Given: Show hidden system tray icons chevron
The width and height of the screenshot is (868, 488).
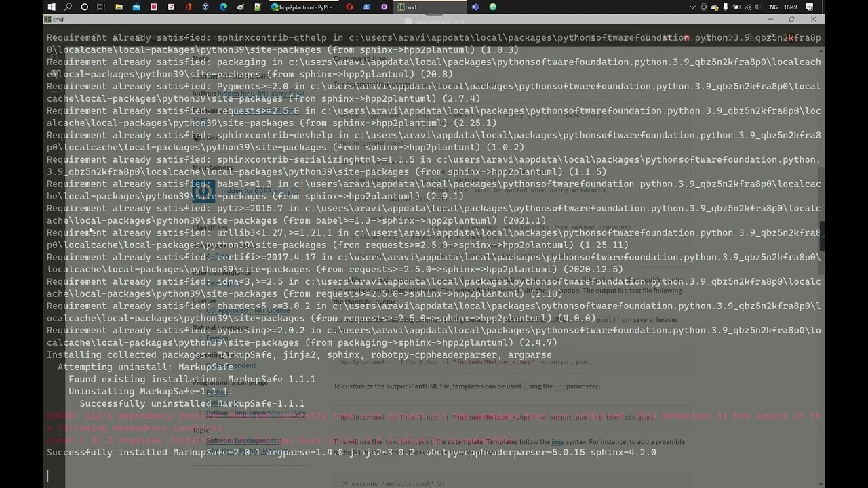Looking at the screenshot, I should coord(692,7).
